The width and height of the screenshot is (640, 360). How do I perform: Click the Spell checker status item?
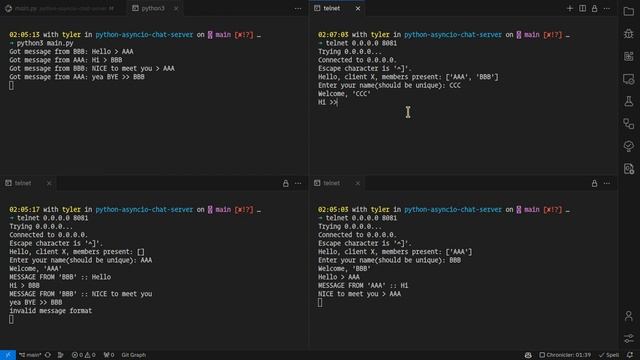pos(609,355)
